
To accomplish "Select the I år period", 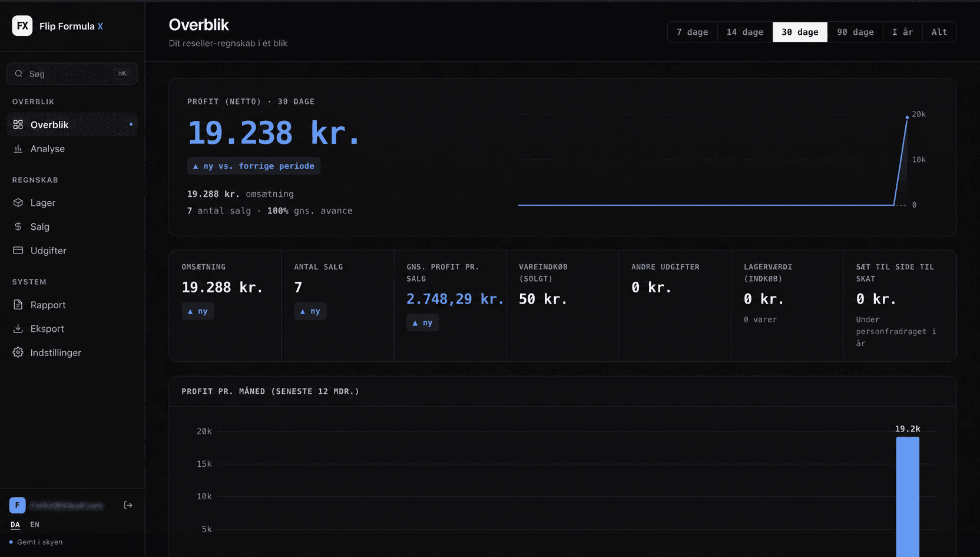I will (903, 32).
